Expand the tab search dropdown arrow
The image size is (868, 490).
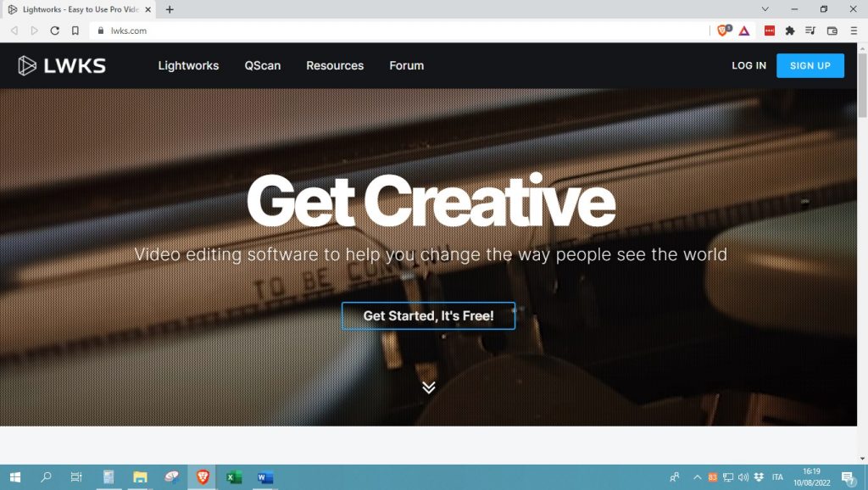tap(765, 8)
